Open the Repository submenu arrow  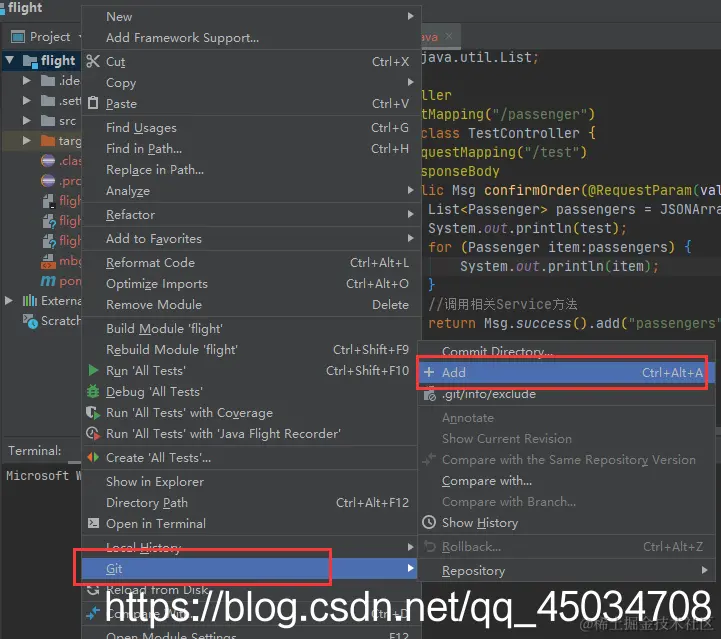point(705,570)
